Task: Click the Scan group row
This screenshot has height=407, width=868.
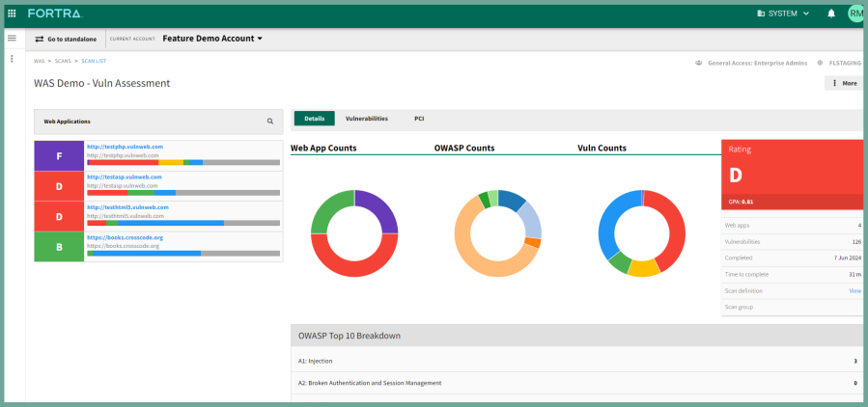Action: click(792, 307)
